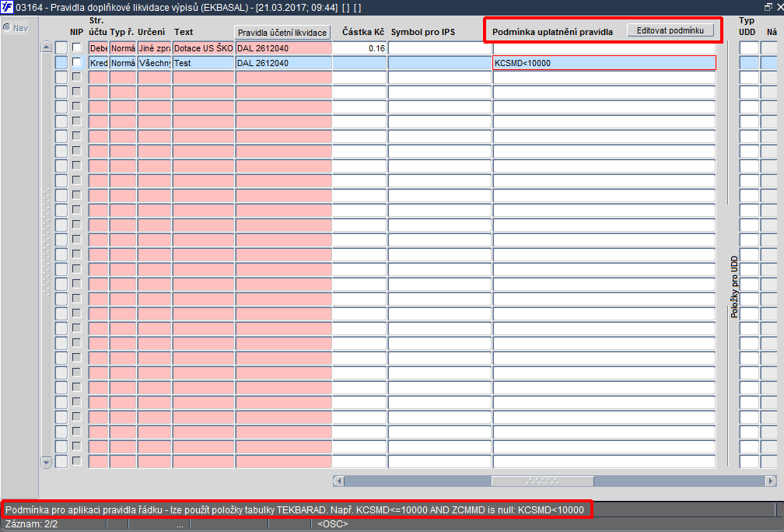This screenshot has width=784, height=532.
Task: Click the horizontal scrollbar left arrow
Action: (x=338, y=481)
